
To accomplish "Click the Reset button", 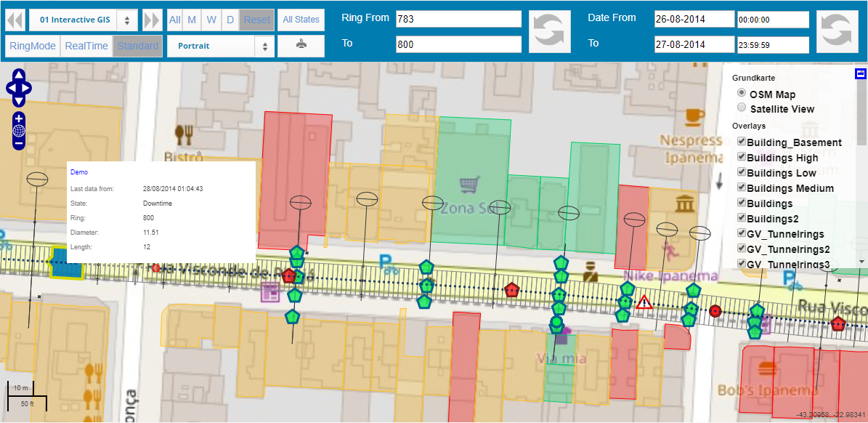I will (257, 20).
